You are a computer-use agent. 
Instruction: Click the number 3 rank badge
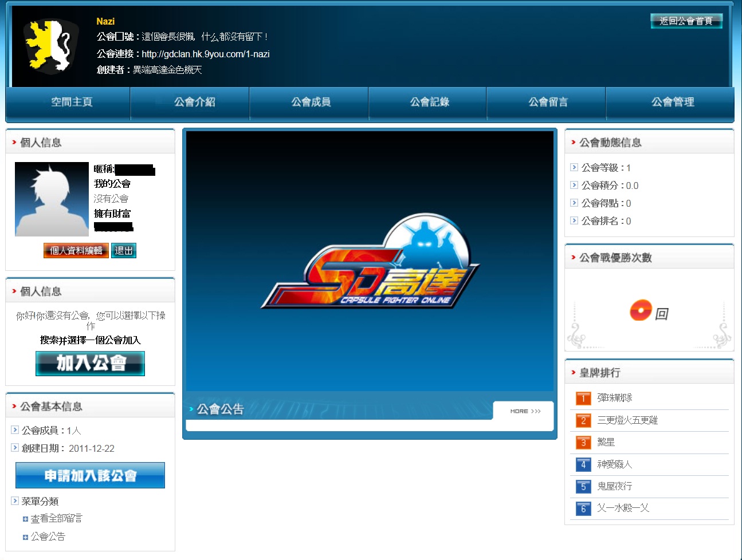coord(583,443)
